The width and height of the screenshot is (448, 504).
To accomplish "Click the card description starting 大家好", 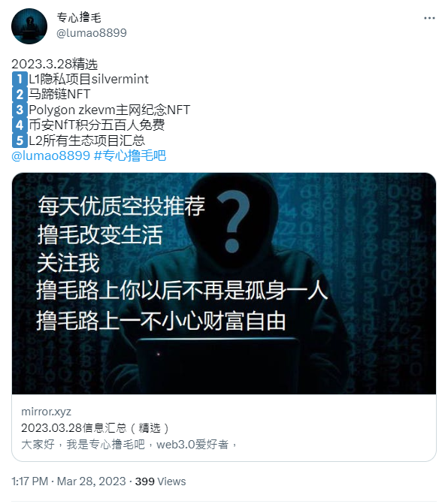I will (x=129, y=445).
